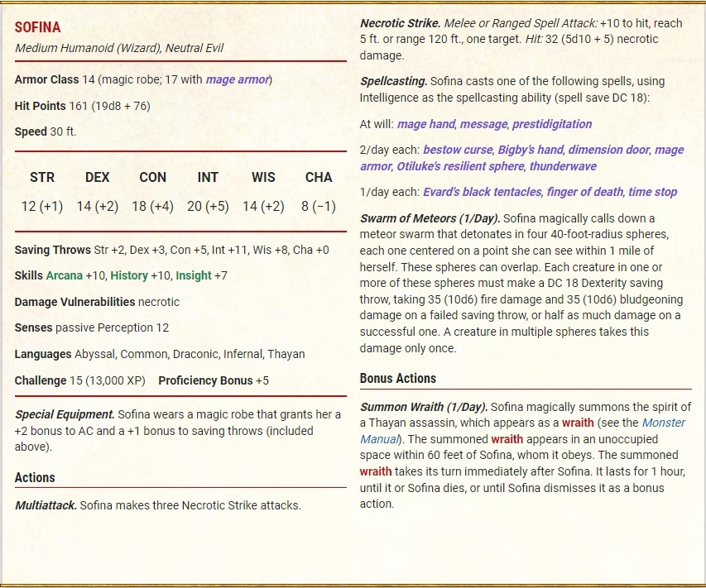Click the WIS ability header
Image resolution: width=706 pixels, height=588 pixels.
(263, 177)
